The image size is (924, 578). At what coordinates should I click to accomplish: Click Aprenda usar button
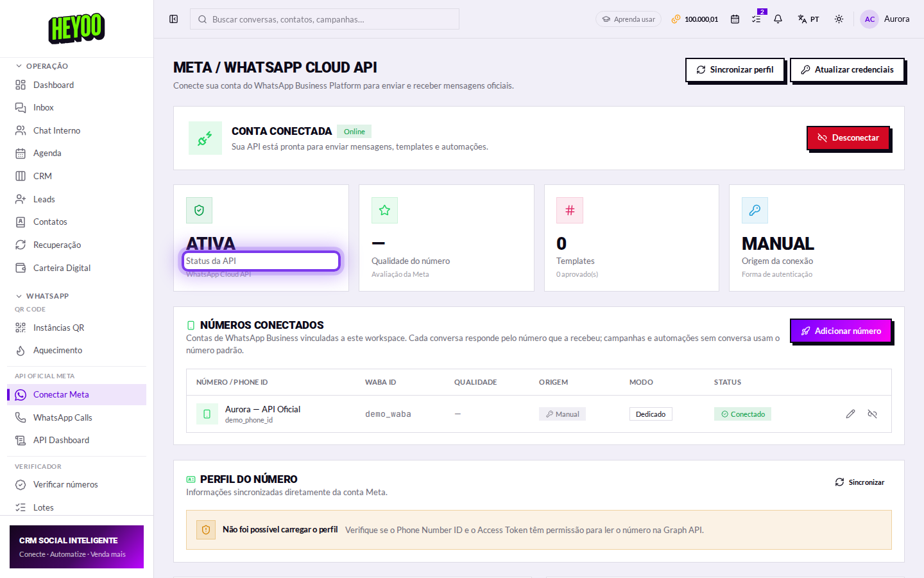pos(629,19)
